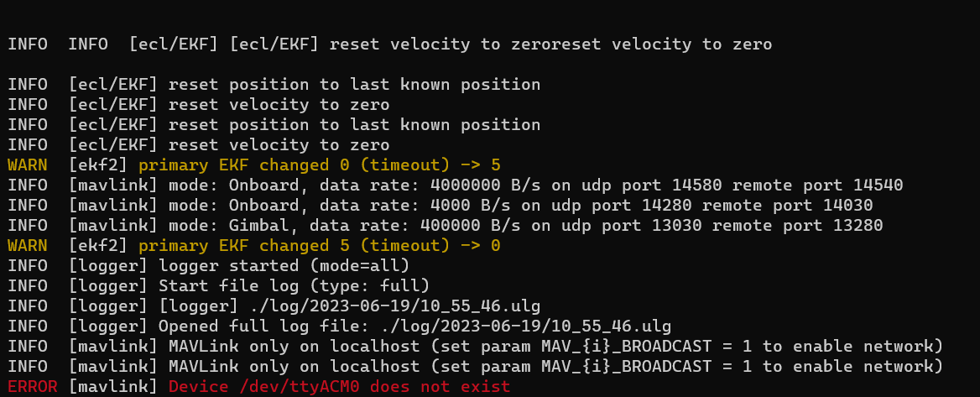Image resolution: width=980 pixels, height=397 pixels.
Task: Click the doubled 'zeroreset velocity to zero' top line
Action: click(389, 44)
